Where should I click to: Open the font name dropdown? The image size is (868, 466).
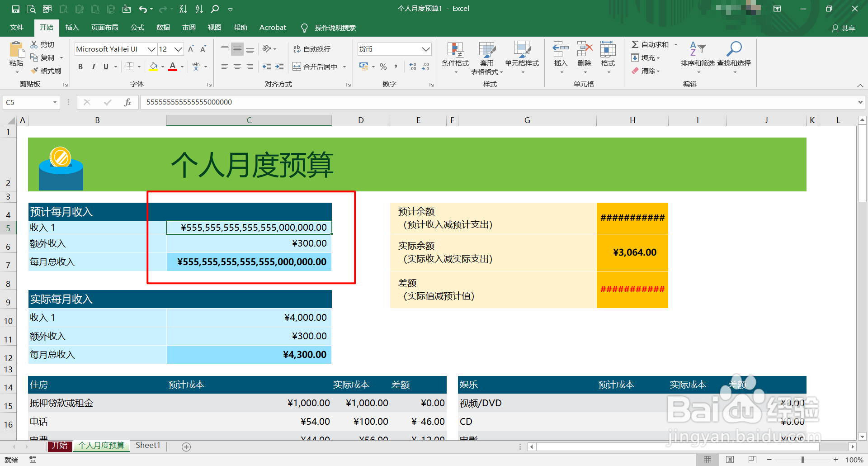click(x=151, y=49)
